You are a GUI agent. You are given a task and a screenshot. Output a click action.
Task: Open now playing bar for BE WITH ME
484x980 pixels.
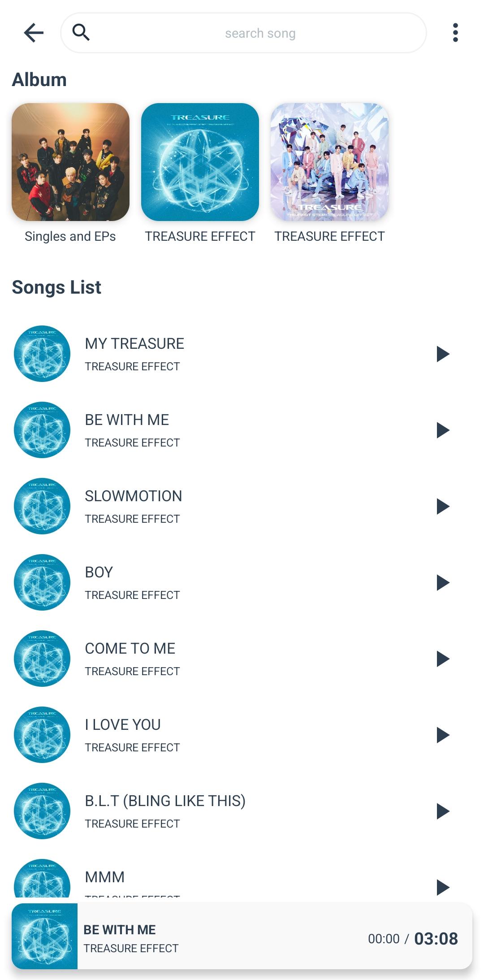pos(242,936)
